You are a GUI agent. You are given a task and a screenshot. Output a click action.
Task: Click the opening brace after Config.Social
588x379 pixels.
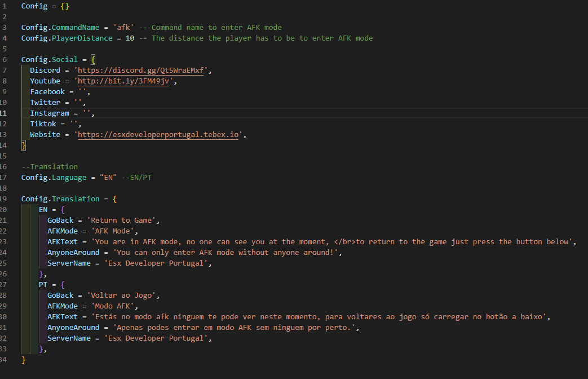93,60
